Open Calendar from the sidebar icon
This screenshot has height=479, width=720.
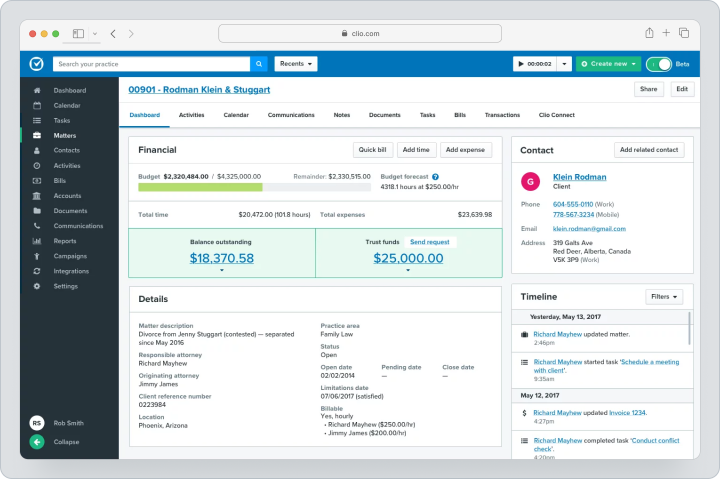[x=37, y=105]
